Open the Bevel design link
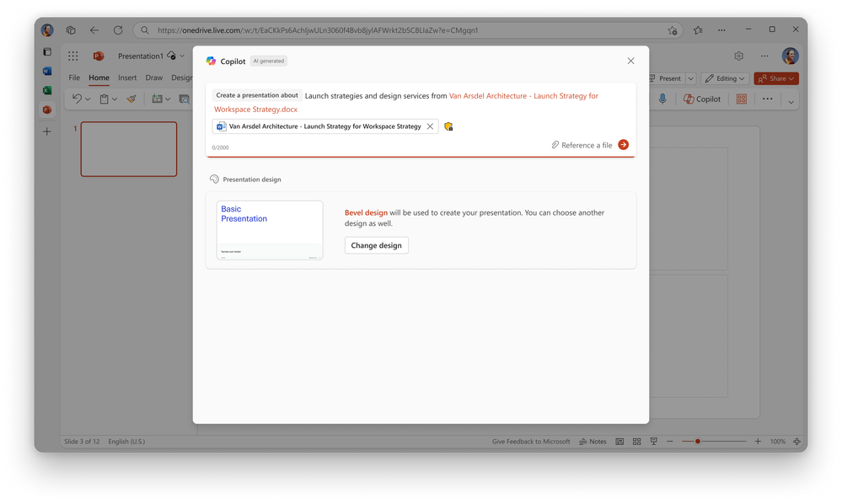Image resolution: width=842 pixels, height=504 pixels. (366, 212)
